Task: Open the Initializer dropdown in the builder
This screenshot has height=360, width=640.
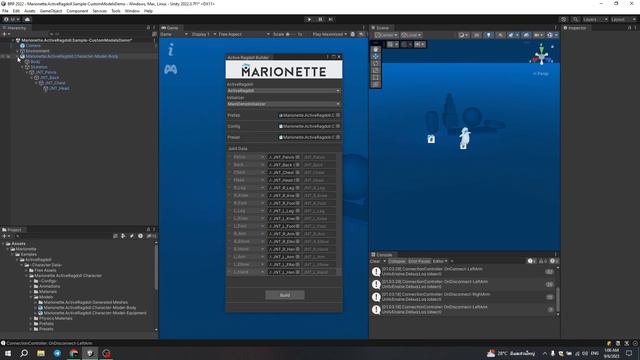Action: (284, 104)
